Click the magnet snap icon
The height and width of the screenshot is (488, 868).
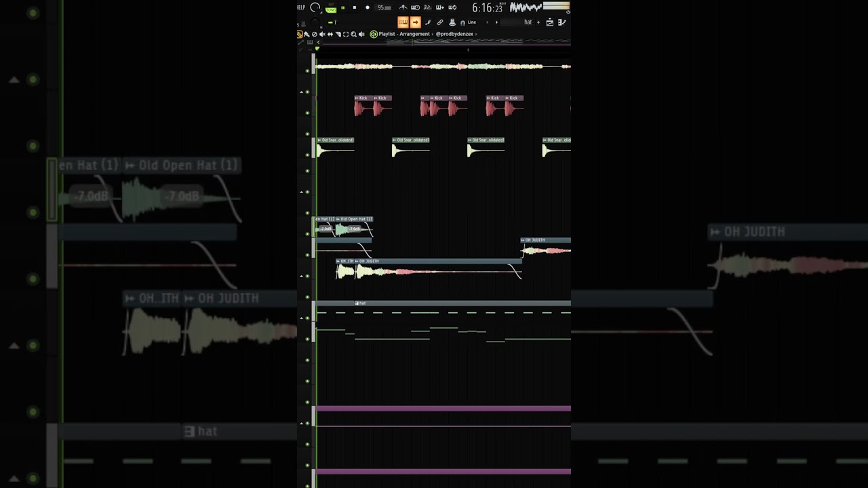coord(462,23)
